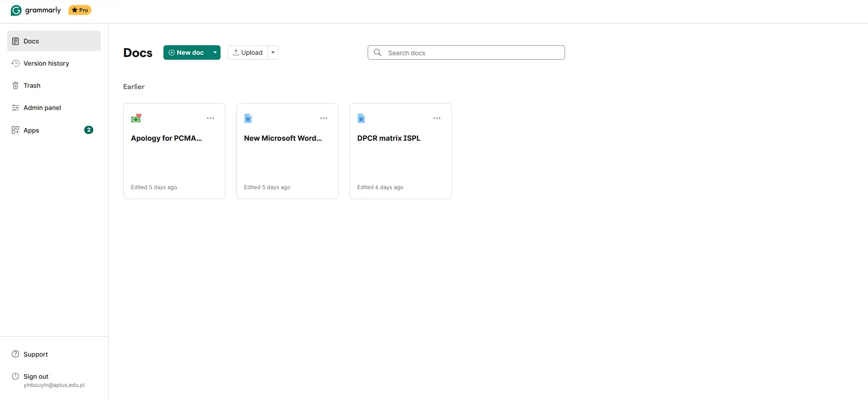Click the Trash bin icon

tap(15, 86)
